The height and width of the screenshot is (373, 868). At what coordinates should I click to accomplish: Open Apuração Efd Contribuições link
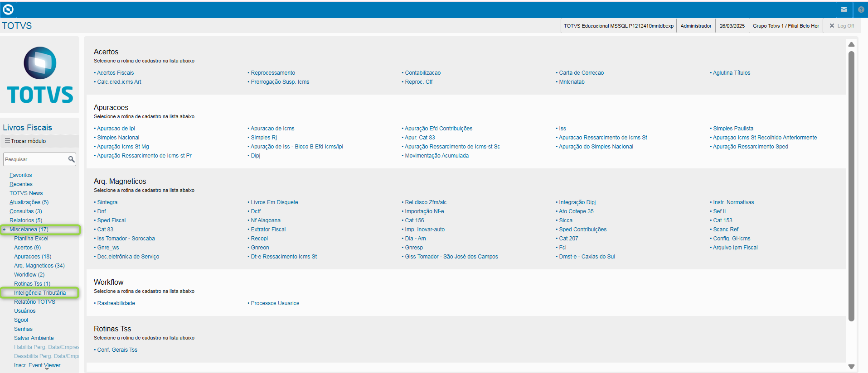point(438,129)
